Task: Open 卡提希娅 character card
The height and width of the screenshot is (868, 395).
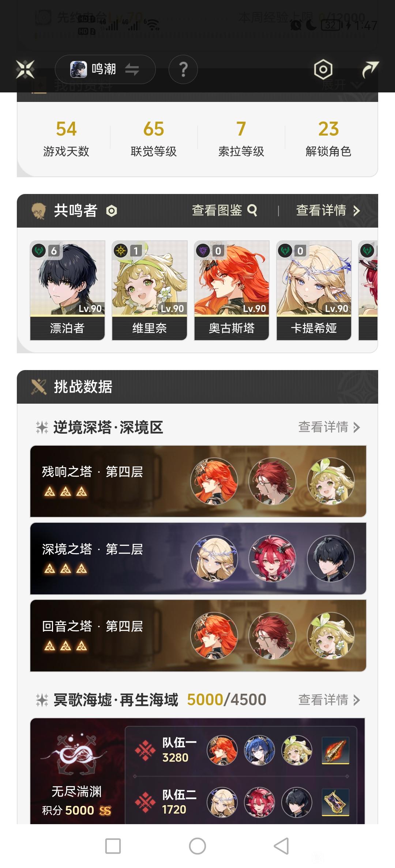Action: (x=314, y=290)
